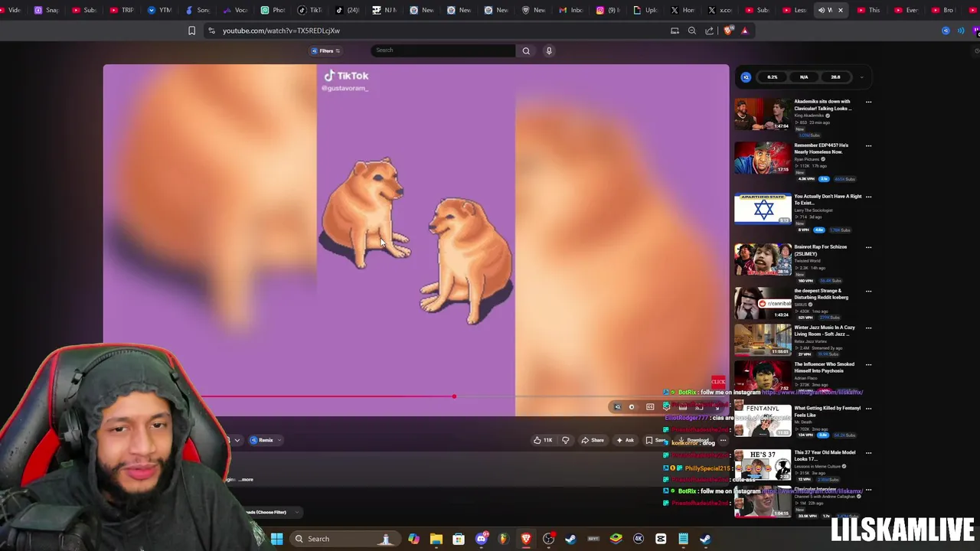
Task: Toggle autoplay switch in player controls
Action: [x=632, y=407]
